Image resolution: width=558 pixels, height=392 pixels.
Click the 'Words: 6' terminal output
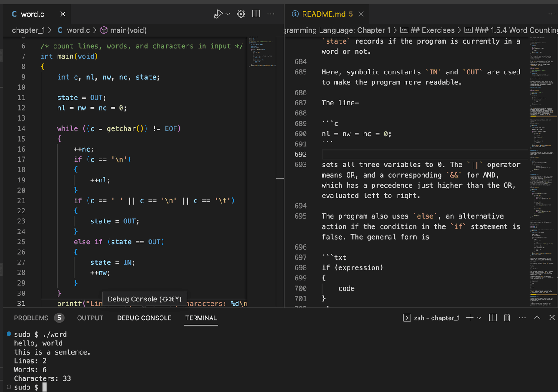(x=30, y=370)
